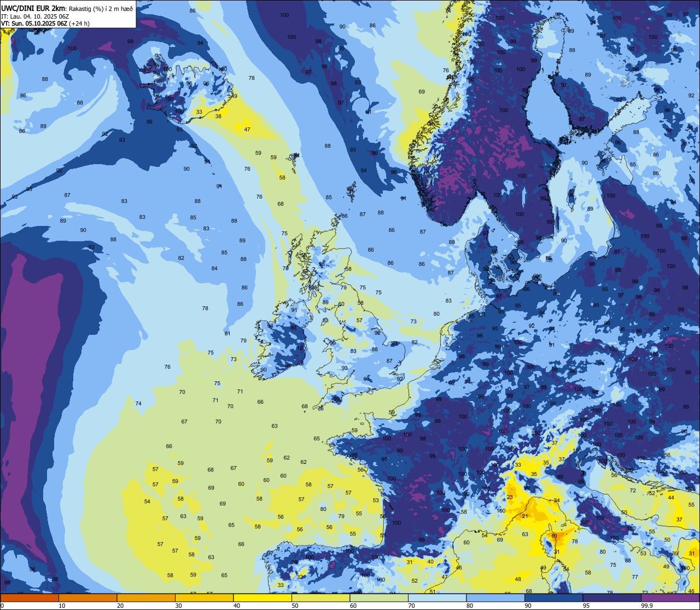The image size is (700, 610).
Task: Click the '50' legend tick label
Action: click(295, 606)
